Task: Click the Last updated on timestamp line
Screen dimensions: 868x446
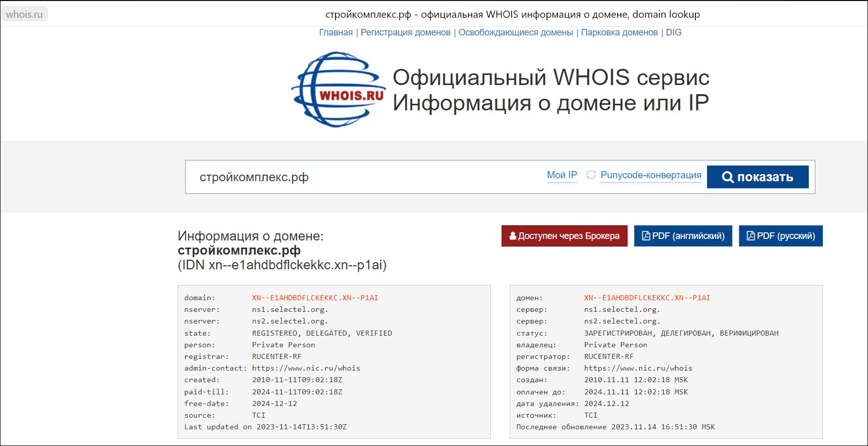Action: pyautogui.click(x=265, y=427)
